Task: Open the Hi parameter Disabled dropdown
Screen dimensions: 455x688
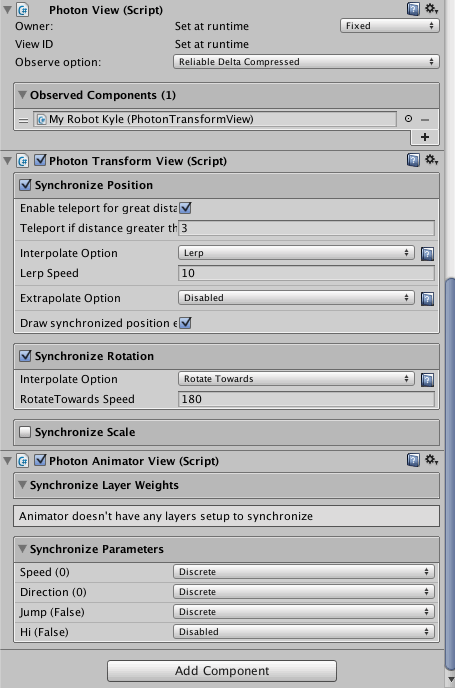Action: (304, 631)
